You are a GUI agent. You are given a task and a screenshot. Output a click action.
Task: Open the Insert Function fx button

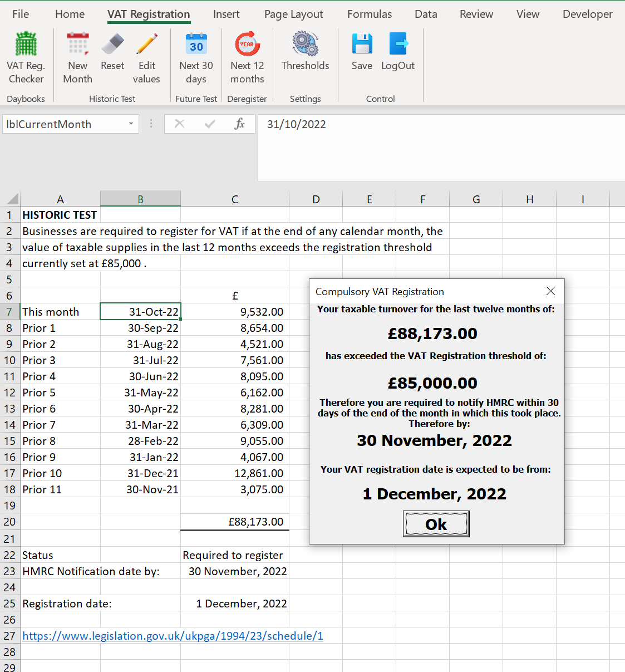click(240, 124)
